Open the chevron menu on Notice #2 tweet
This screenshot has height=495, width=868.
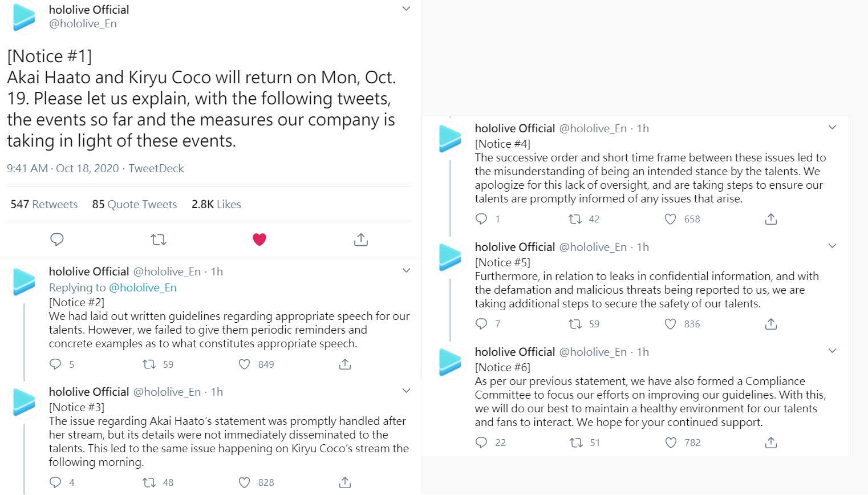pyautogui.click(x=407, y=270)
